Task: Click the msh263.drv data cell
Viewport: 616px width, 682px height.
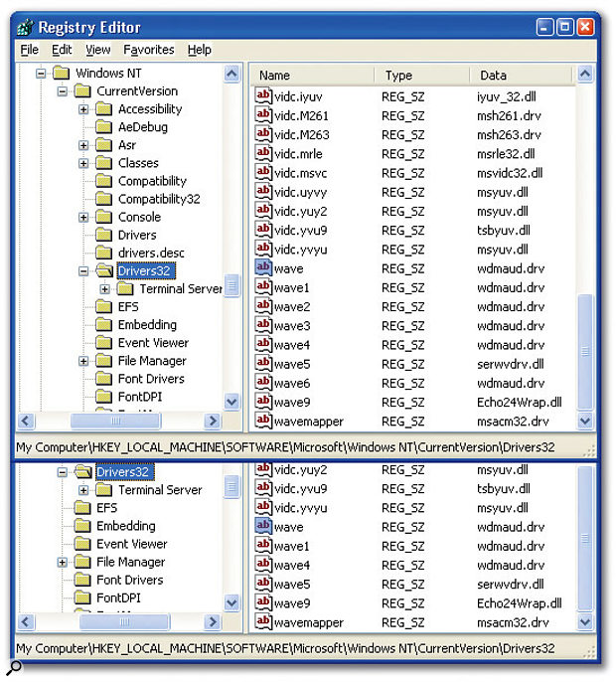Action: click(x=509, y=135)
